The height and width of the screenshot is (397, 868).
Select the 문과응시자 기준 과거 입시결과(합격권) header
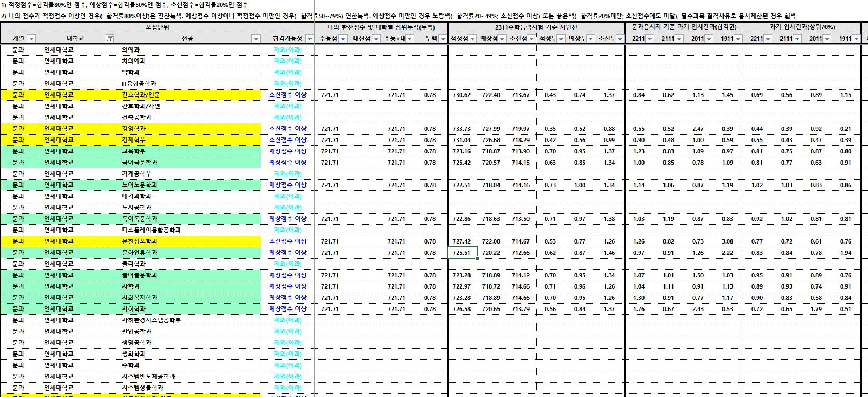click(x=684, y=27)
